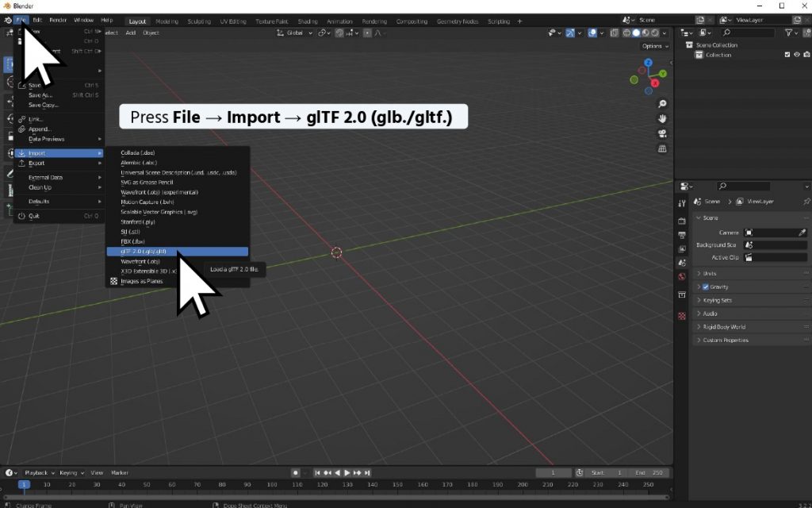Open the Texture properties tab icon

pyautogui.click(x=681, y=316)
